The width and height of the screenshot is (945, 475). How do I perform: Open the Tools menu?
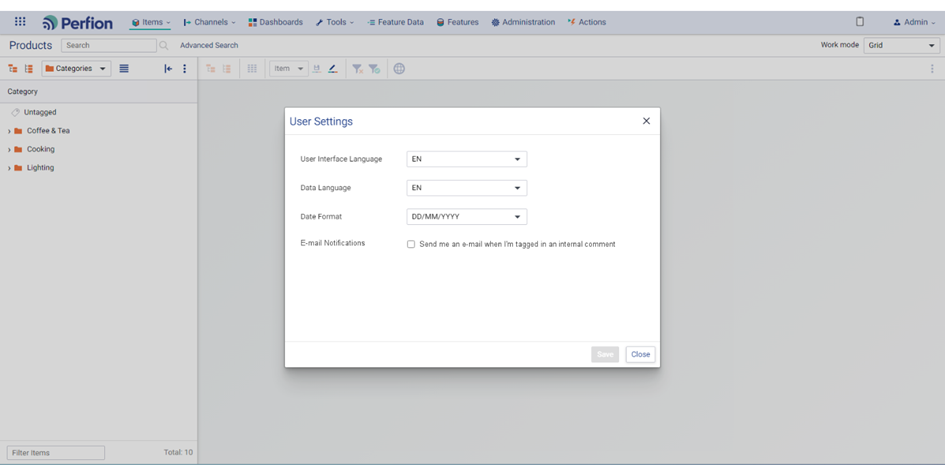334,22
